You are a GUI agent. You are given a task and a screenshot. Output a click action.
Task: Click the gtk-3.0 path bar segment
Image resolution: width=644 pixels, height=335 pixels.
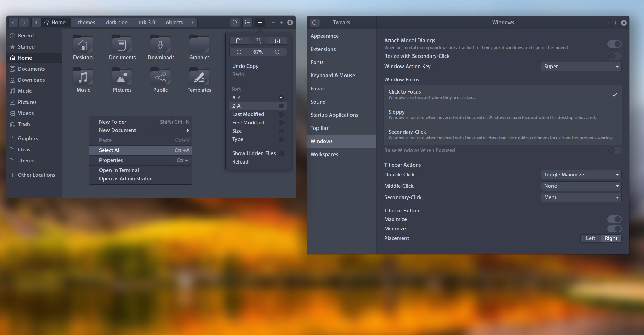147,23
